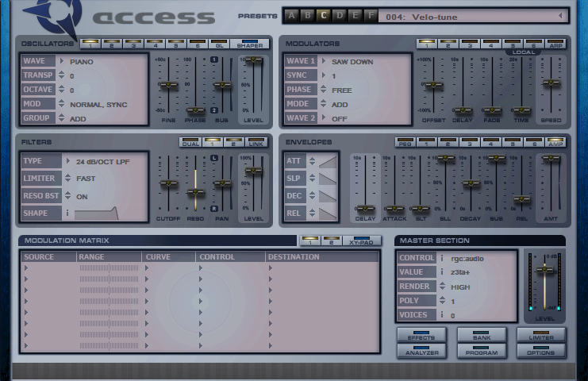The image size is (588, 381).
Task: Toggle the filters DUAL button
Action: (x=190, y=143)
